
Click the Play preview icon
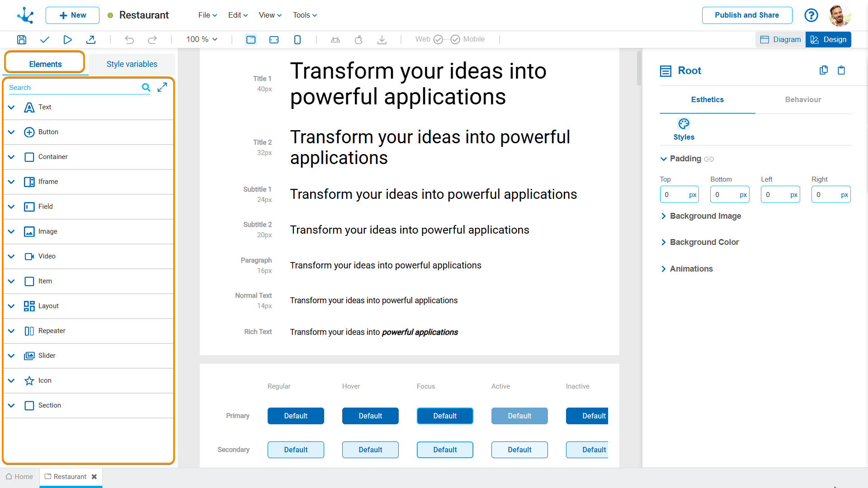tap(67, 40)
